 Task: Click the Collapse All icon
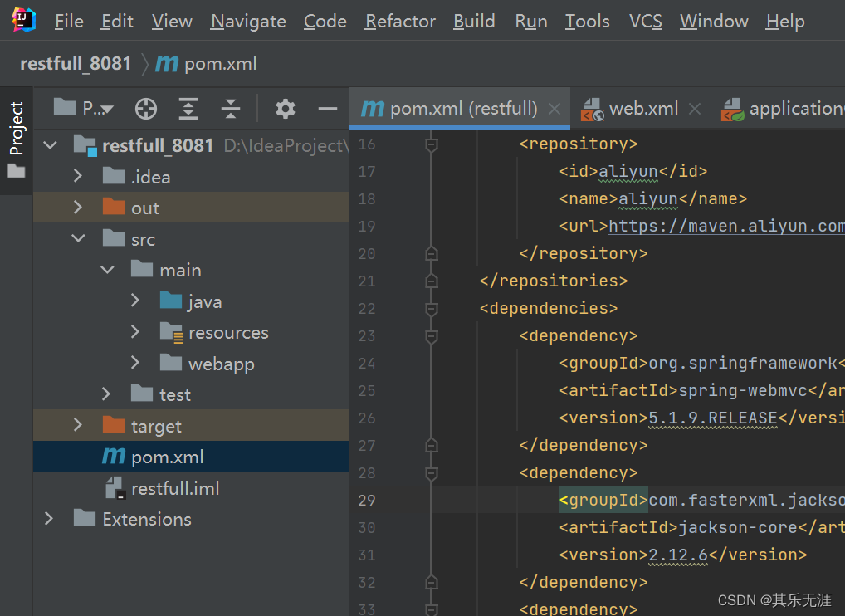click(x=230, y=109)
